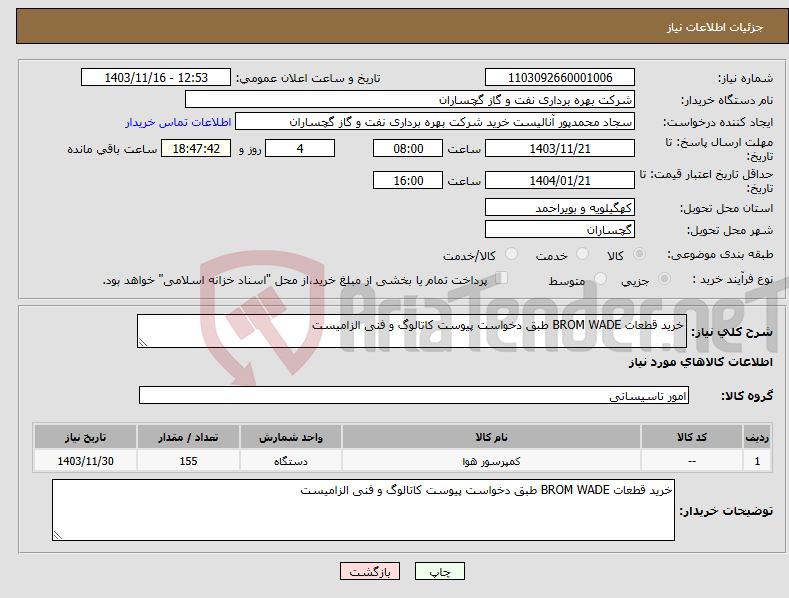Click the unit cell دستگاه
789x598 pixels.
click(x=291, y=461)
